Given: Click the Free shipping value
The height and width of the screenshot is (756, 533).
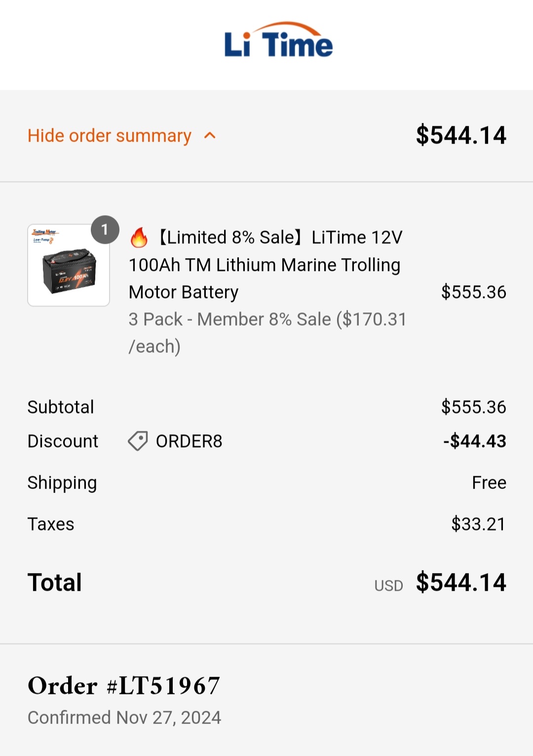Looking at the screenshot, I should 489,483.
